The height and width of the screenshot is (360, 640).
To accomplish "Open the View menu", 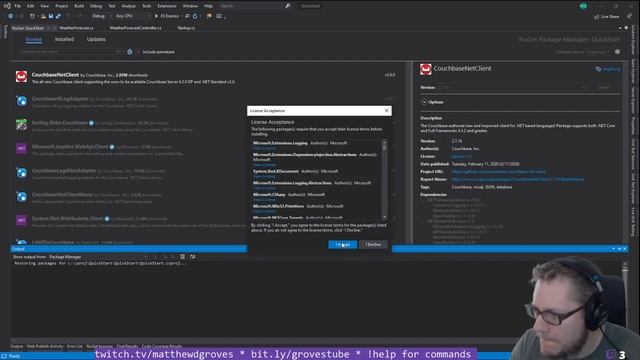I will (44, 6).
